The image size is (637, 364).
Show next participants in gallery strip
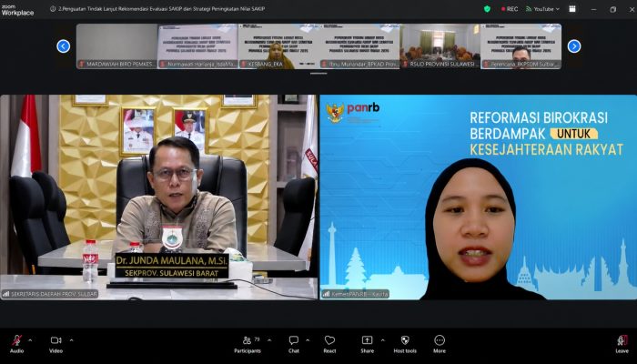pos(574,46)
